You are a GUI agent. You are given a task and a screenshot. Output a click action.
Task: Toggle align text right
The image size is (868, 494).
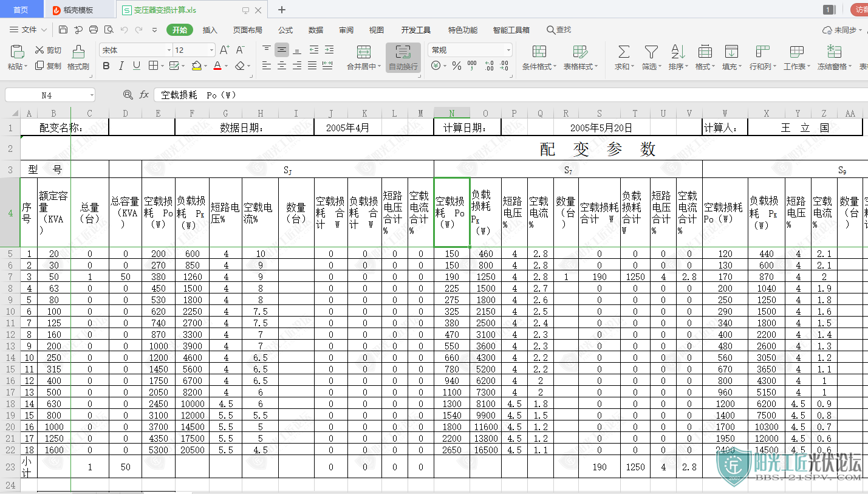(x=297, y=66)
